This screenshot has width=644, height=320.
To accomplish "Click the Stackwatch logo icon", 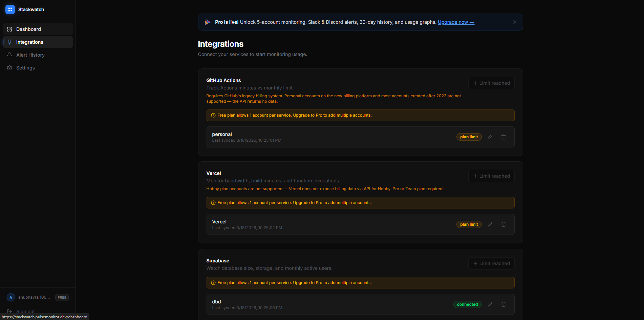I will 10,9.
